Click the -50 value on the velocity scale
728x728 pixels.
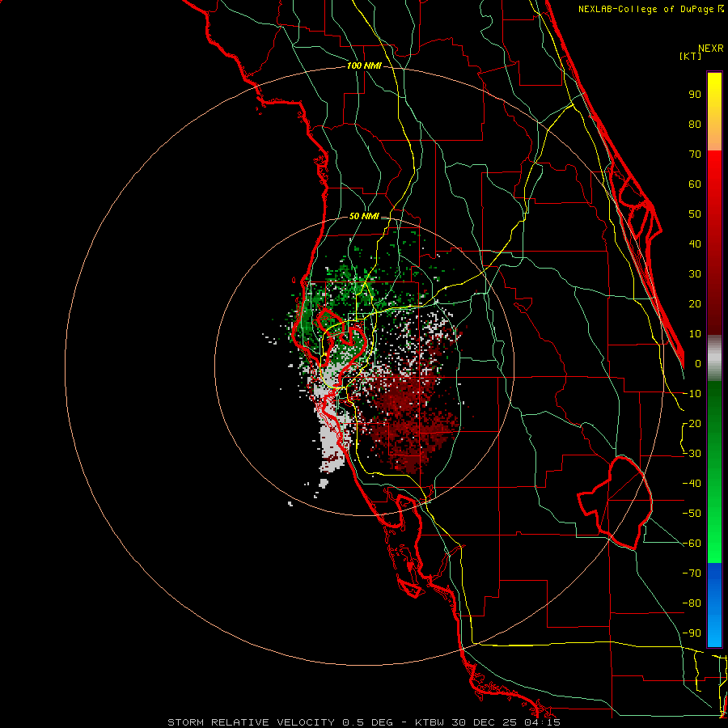[x=692, y=514]
